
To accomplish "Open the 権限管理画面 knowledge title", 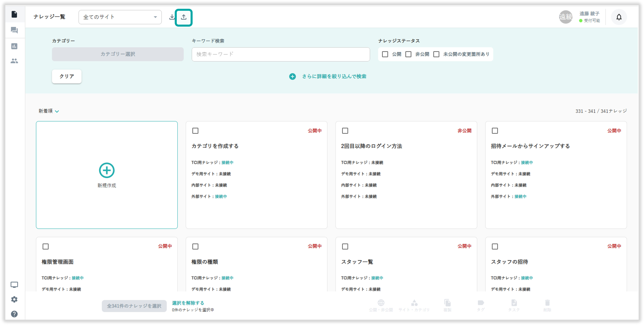I will pos(57,262).
